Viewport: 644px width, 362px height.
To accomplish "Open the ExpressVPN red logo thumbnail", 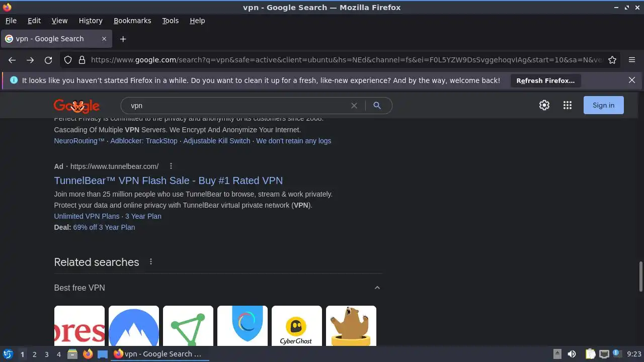I will point(79,325).
